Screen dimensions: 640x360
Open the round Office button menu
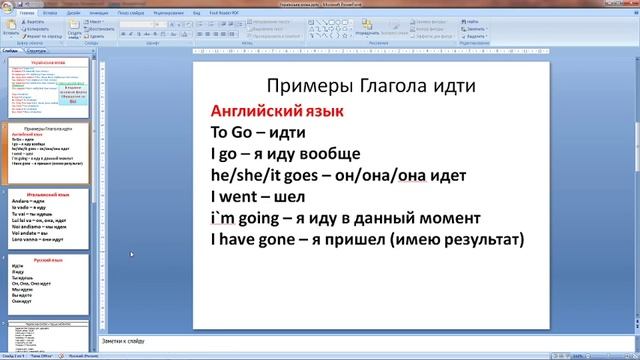[x=7, y=7]
